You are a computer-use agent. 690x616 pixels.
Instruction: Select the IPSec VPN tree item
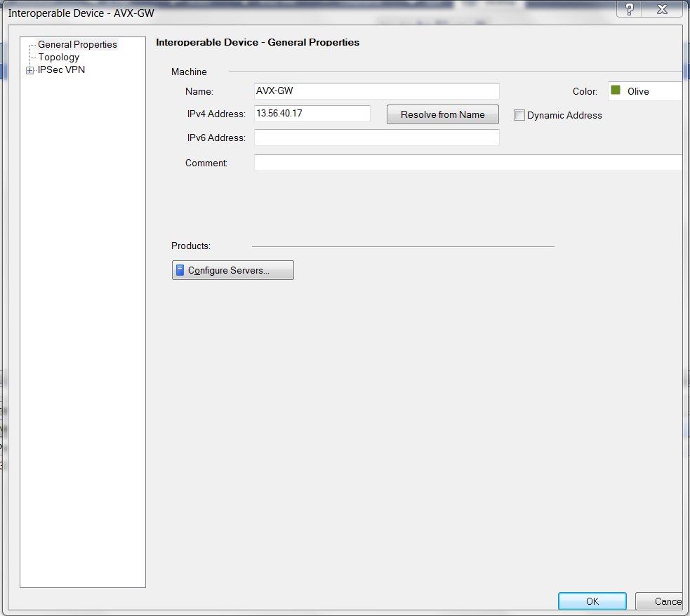(62, 69)
